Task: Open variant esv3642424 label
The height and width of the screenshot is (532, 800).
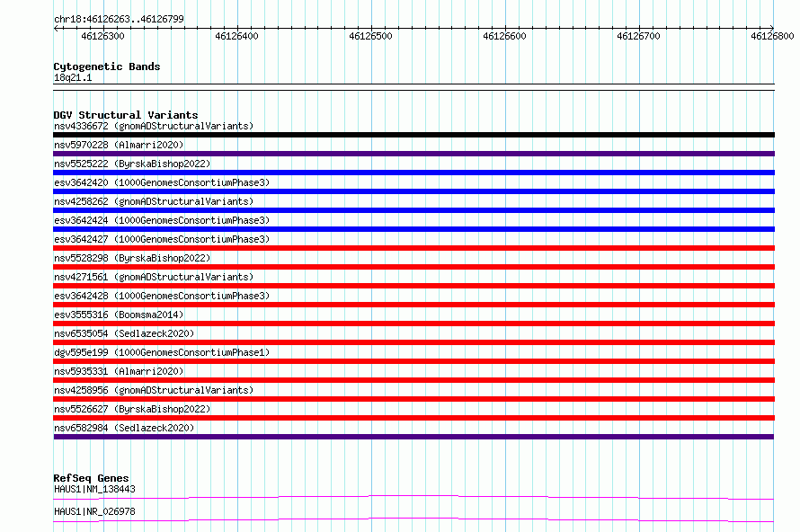Action: (x=162, y=220)
